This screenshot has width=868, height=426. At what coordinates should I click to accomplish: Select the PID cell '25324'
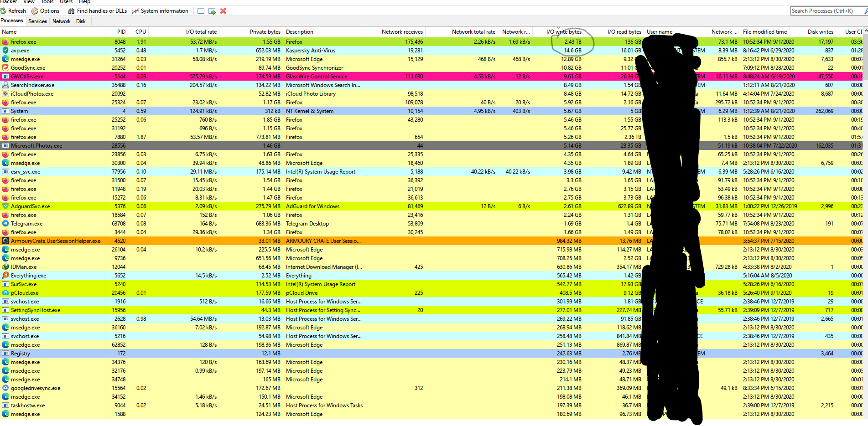[119, 103]
